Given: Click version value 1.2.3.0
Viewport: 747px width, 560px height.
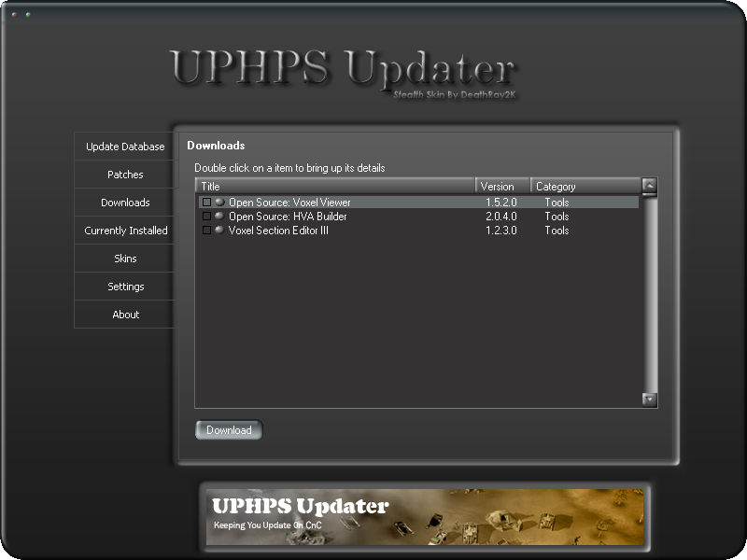Looking at the screenshot, I should (x=501, y=231).
